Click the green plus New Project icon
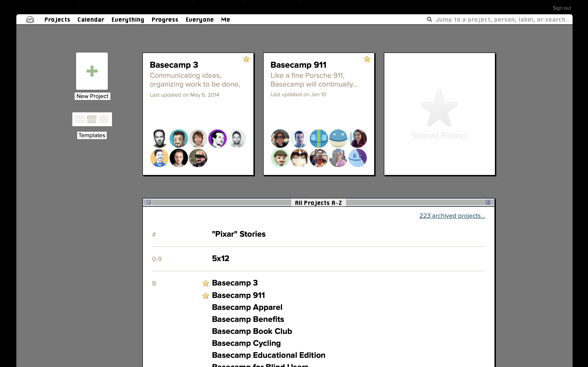The image size is (588, 367). coord(92,71)
